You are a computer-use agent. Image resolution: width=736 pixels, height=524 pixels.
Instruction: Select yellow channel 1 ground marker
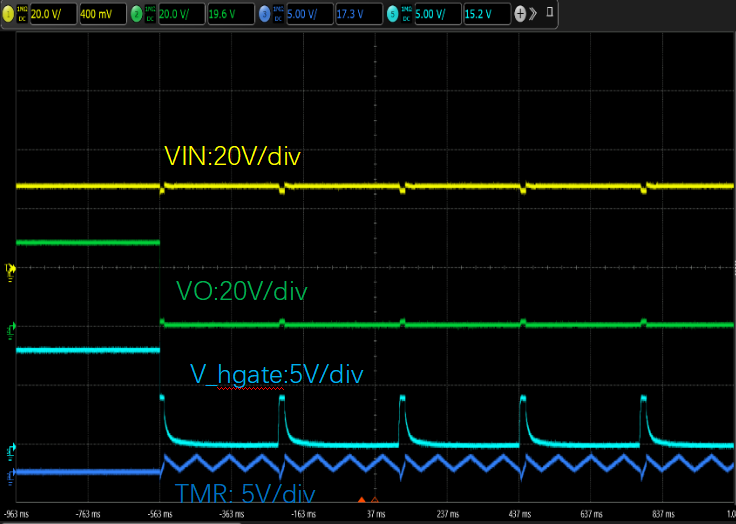[x=11, y=268]
